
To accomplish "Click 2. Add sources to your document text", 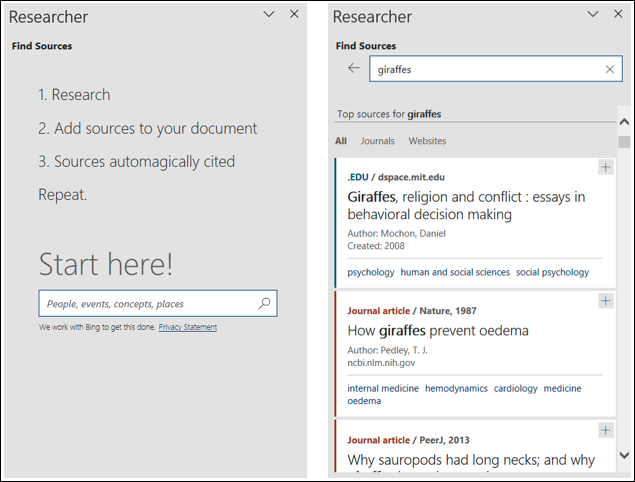I will tap(147, 128).
